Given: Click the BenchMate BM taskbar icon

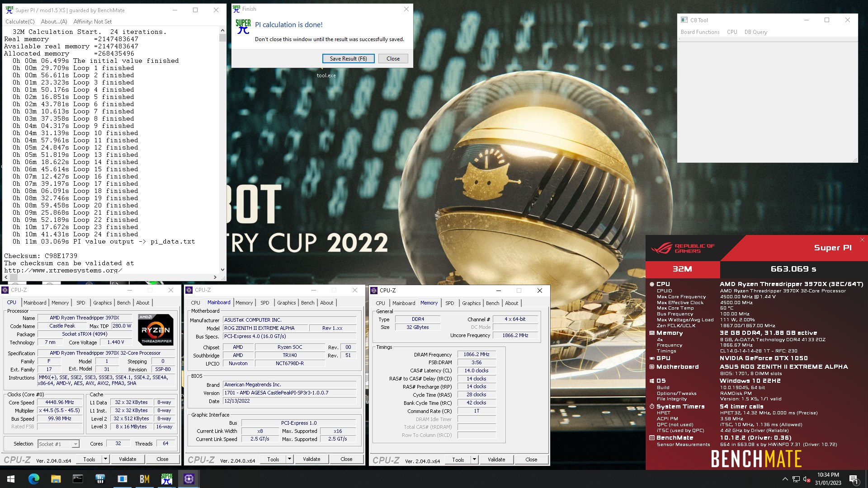Looking at the screenshot, I should pos(144,479).
